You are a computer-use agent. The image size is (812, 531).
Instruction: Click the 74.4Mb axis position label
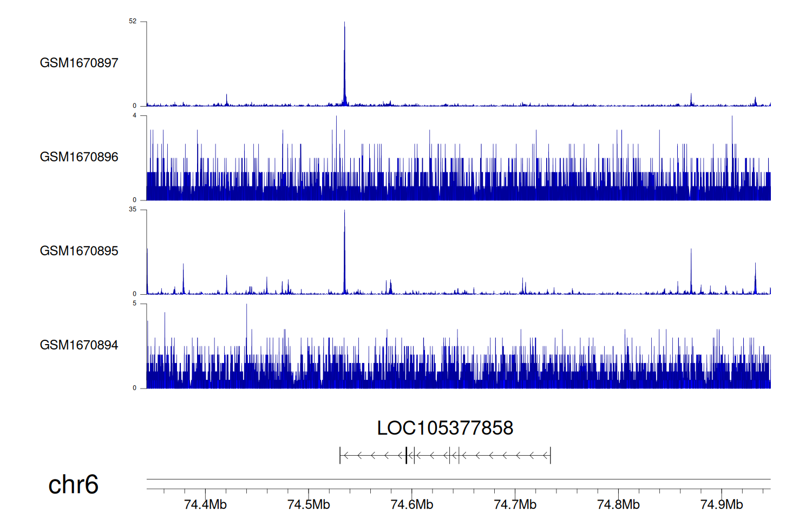tap(205, 504)
